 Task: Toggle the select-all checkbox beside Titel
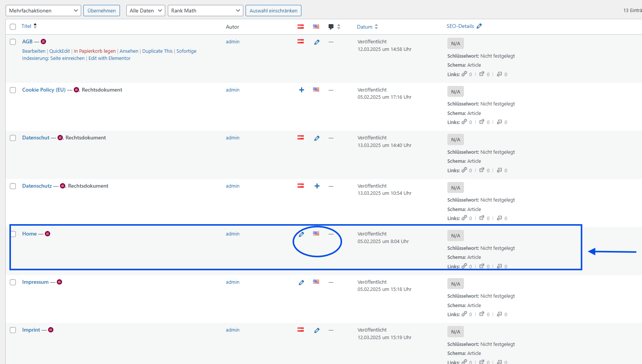click(13, 27)
